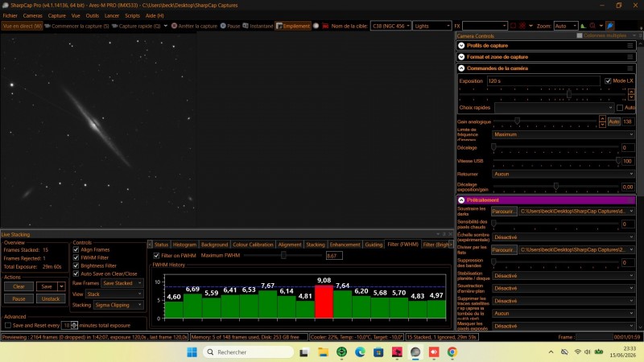Image resolution: width=644 pixels, height=362 pixels.
Task: Click the red selection area icon
Action: [x=513, y=26]
